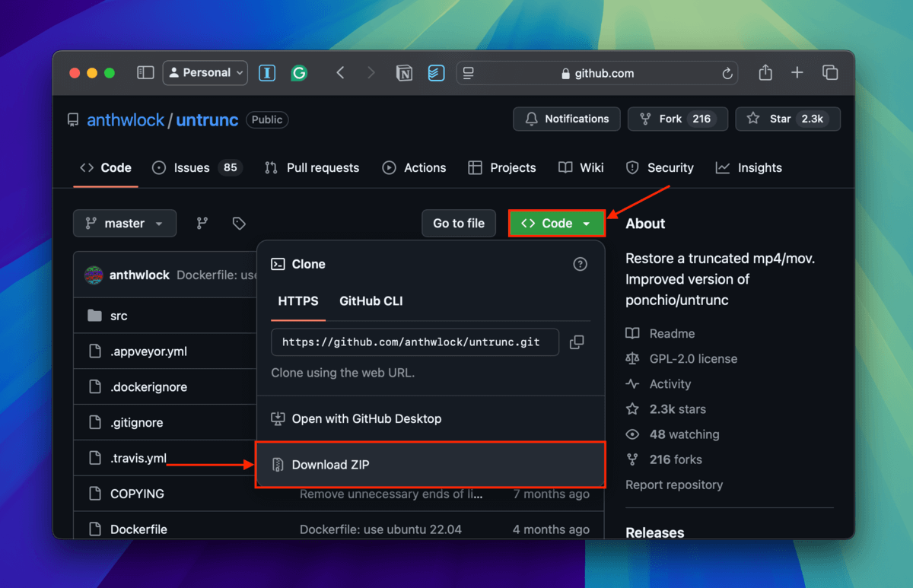Select the Code repository tab
The width and height of the screenshot is (913, 588).
pos(106,167)
